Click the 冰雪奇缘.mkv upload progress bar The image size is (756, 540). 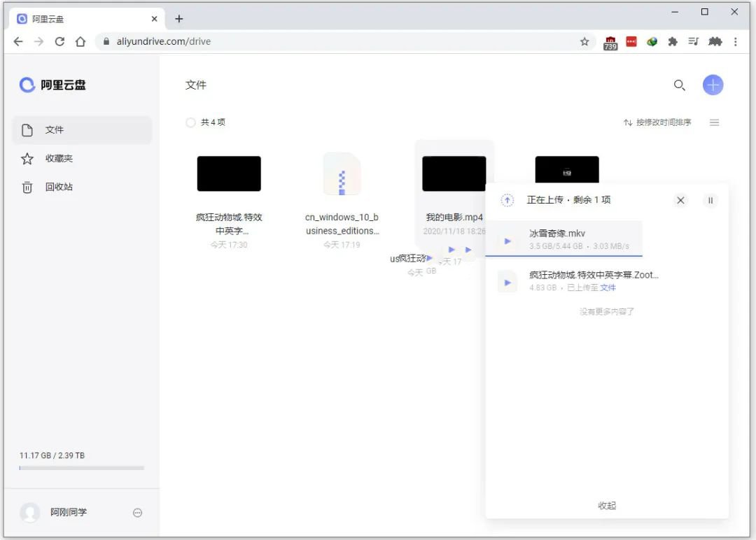click(x=563, y=256)
